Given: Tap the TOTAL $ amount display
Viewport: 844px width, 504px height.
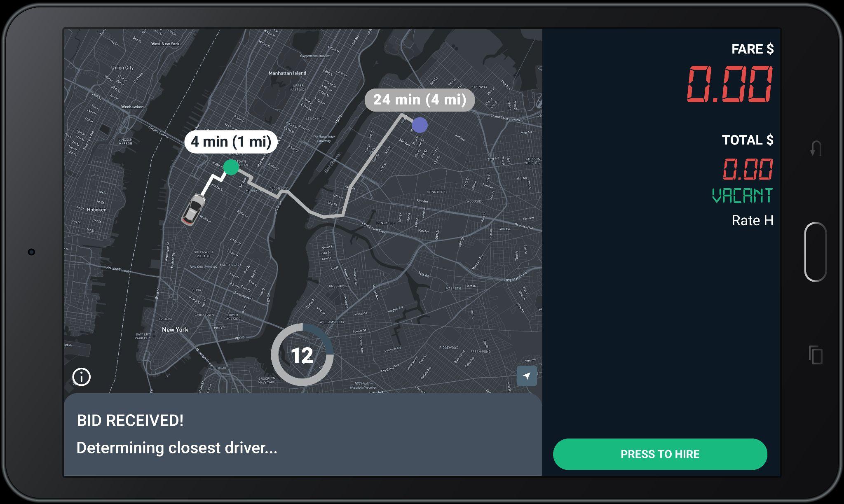Looking at the screenshot, I should coord(748,169).
